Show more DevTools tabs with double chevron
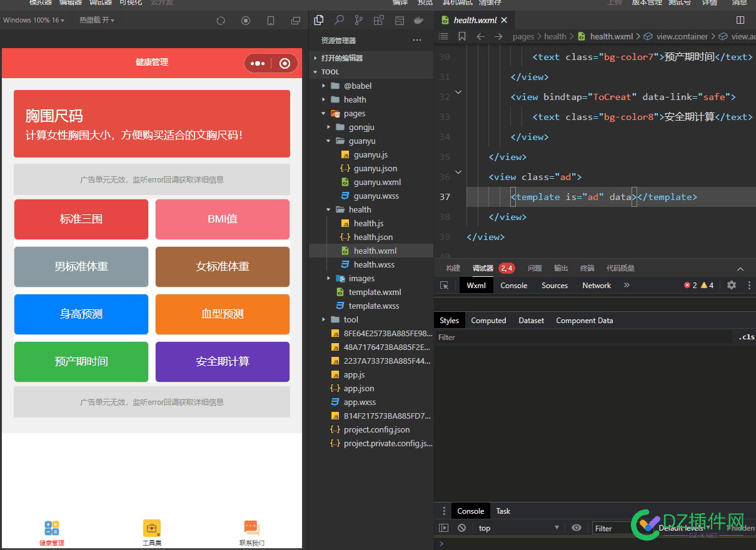Screen dimensions: 756x550 coord(627,285)
